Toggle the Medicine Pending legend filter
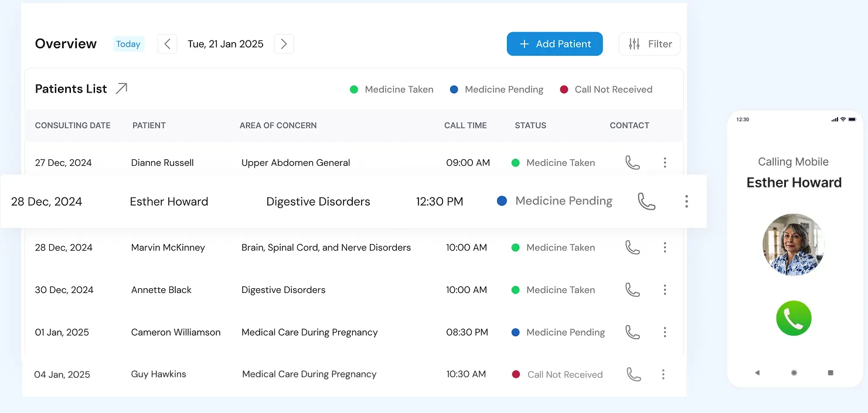Screen dimensions: 868x413 (496, 89)
